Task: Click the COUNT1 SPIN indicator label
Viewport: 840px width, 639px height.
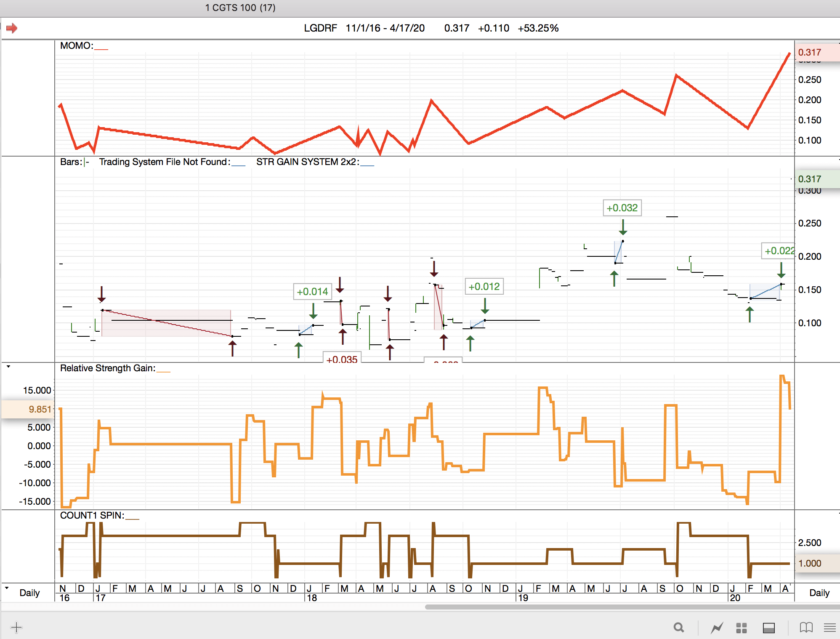Action: tap(92, 515)
